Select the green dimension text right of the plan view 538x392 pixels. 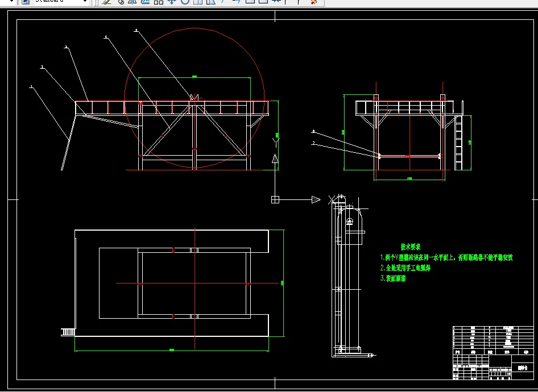pos(283,283)
